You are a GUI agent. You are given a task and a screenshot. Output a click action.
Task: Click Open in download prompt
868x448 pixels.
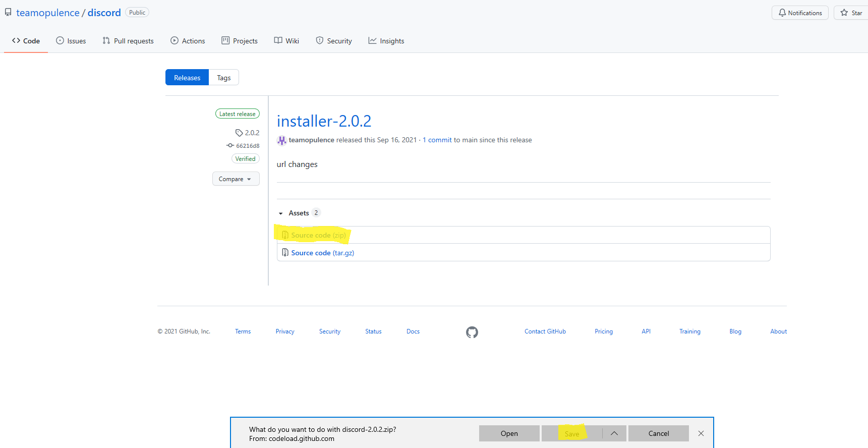509,433
